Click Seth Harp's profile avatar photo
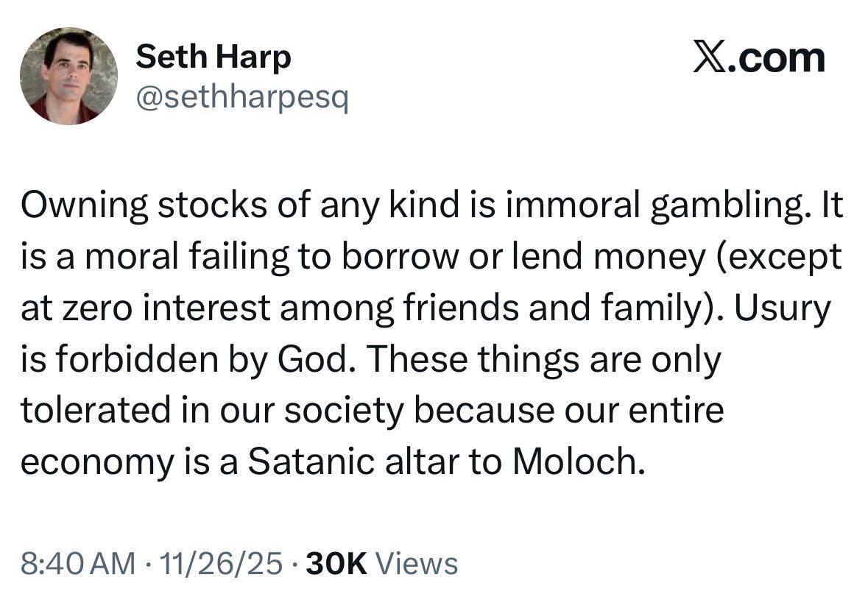Image resolution: width=868 pixels, height=608 pixels. [68, 77]
